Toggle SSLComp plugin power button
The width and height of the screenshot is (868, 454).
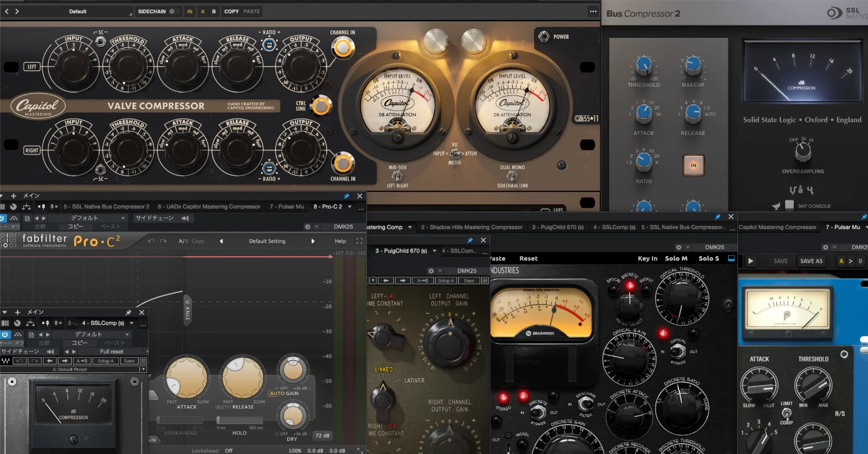(x=5, y=335)
